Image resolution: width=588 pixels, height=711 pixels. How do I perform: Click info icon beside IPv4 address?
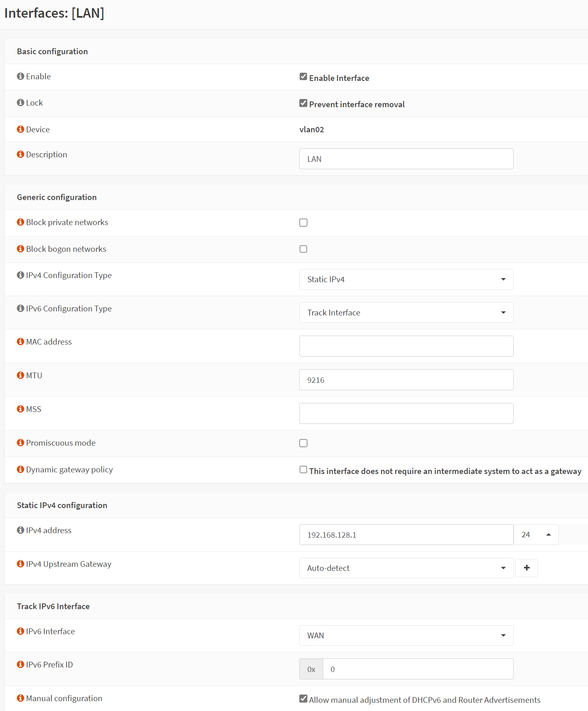click(x=21, y=530)
